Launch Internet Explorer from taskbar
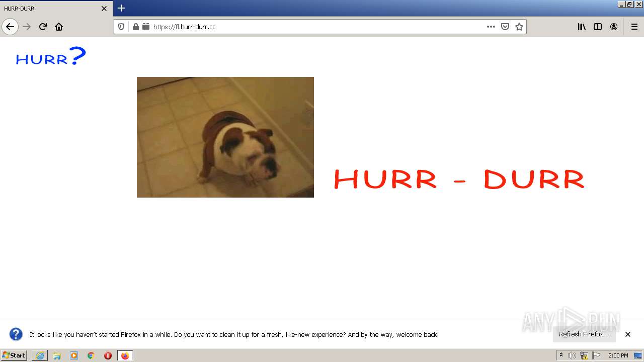This screenshot has height=362, width=644. pyautogui.click(x=40, y=355)
